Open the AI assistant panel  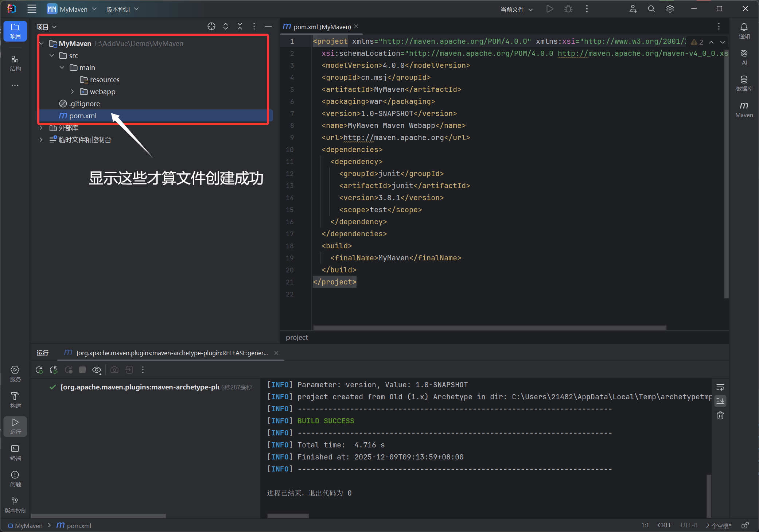tap(744, 57)
